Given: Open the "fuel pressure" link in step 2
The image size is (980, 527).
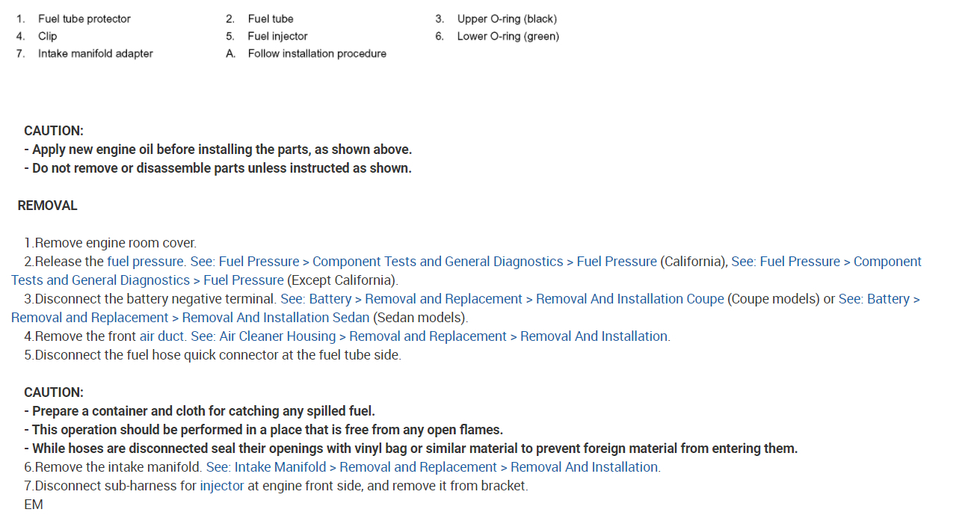Looking at the screenshot, I should (x=146, y=262).
